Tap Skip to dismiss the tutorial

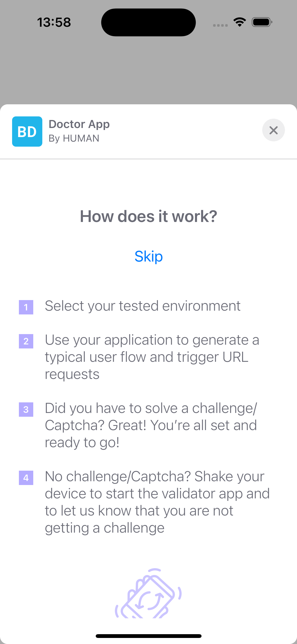tap(148, 256)
